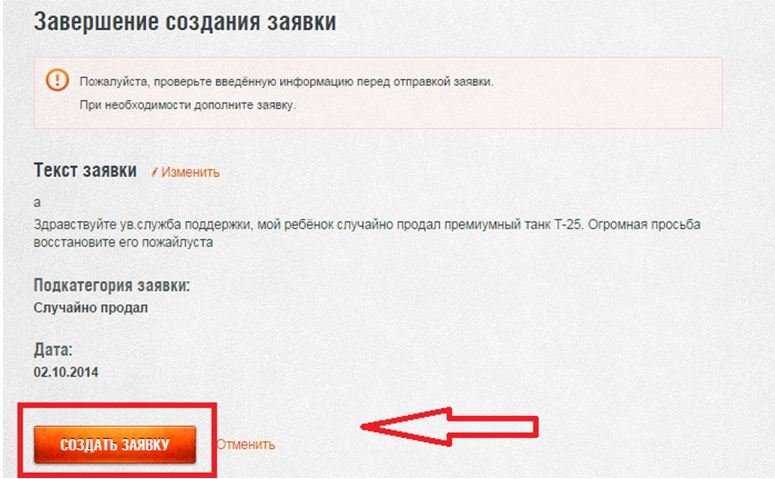Click the 'Текст заявки' section heading
This screenshot has height=479, width=775.
point(85,170)
